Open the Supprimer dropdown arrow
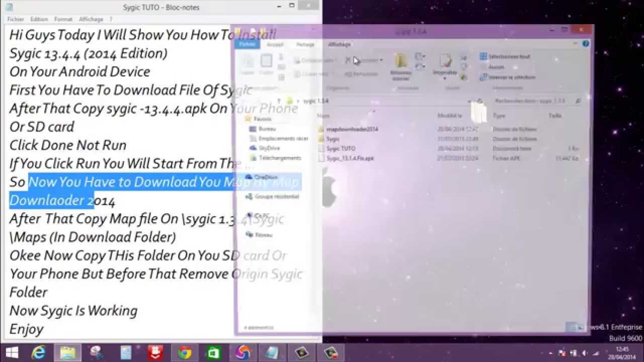 pos(381,60)
